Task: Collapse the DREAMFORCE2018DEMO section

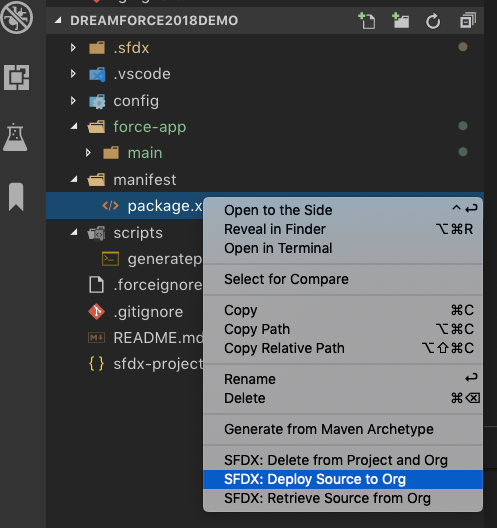Action: 58,21
